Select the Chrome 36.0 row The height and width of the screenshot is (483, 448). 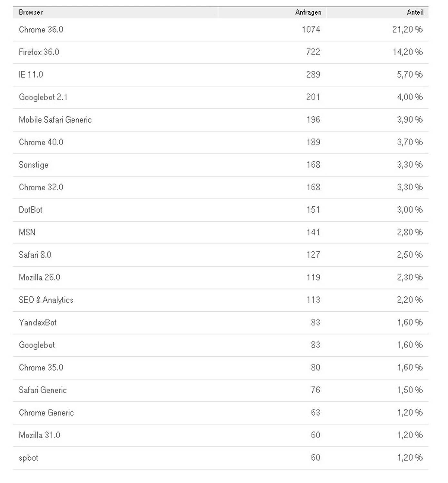coord(41,30)
